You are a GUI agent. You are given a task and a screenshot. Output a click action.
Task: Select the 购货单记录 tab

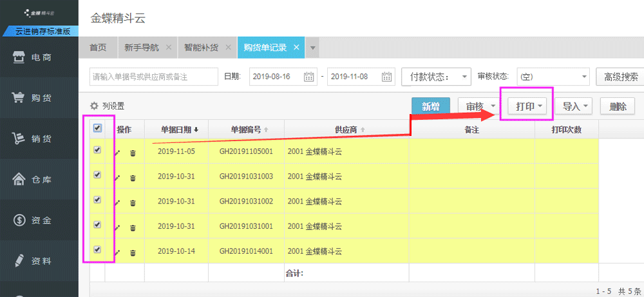click(x=265, y=47)
